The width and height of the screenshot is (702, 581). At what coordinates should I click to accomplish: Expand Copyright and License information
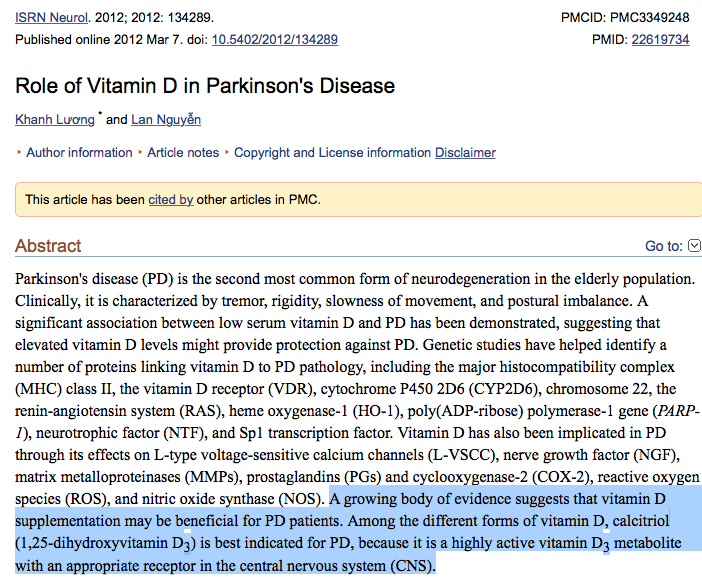(x=332, y=153)
